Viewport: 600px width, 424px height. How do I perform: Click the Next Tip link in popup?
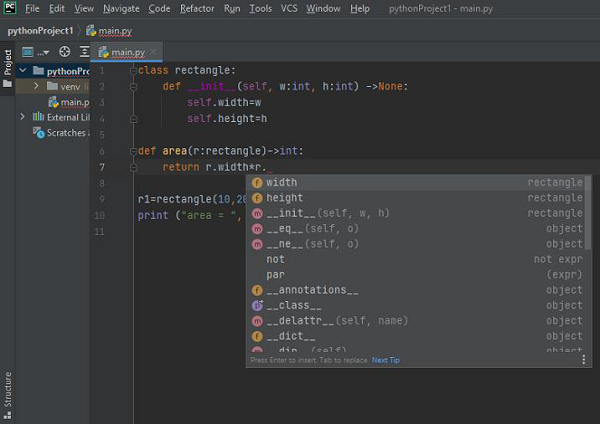pyautogui.click(x=386, y=360)
